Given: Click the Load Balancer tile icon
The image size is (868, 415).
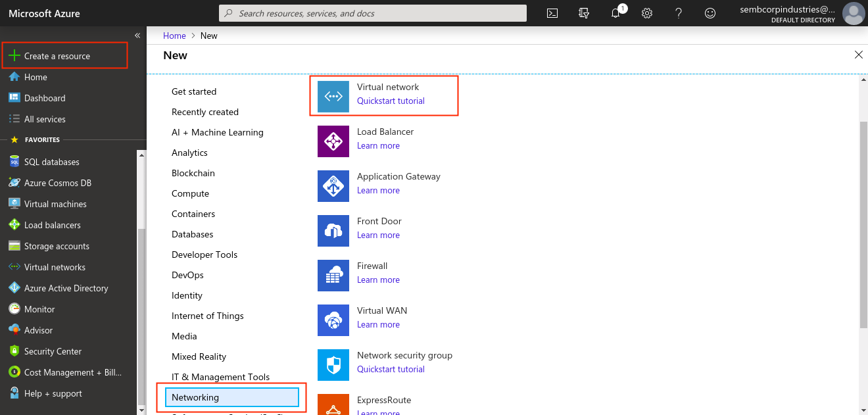Looking at the screenshot, I should 333,141.
